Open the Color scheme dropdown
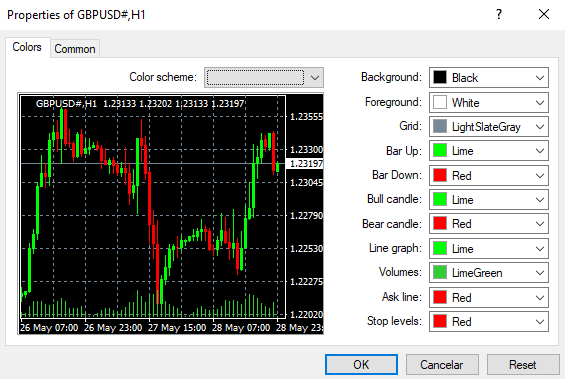This screenshot has height=379, width=565. point(264,77)
